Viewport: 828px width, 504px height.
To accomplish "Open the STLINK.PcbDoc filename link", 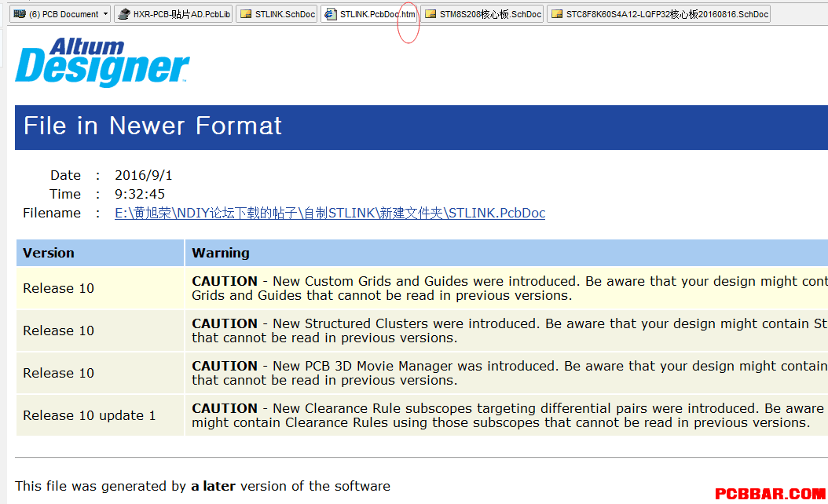I will tap(330, 214).
